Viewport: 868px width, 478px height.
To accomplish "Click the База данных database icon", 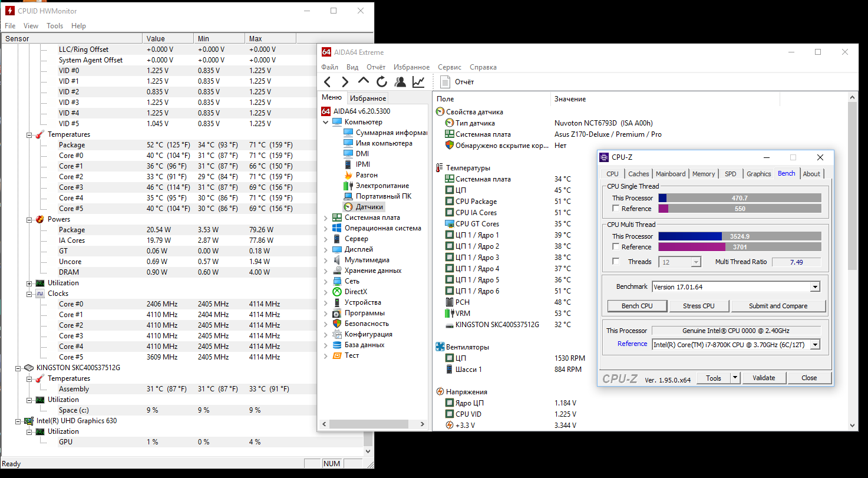I will (x=337, y=345).
